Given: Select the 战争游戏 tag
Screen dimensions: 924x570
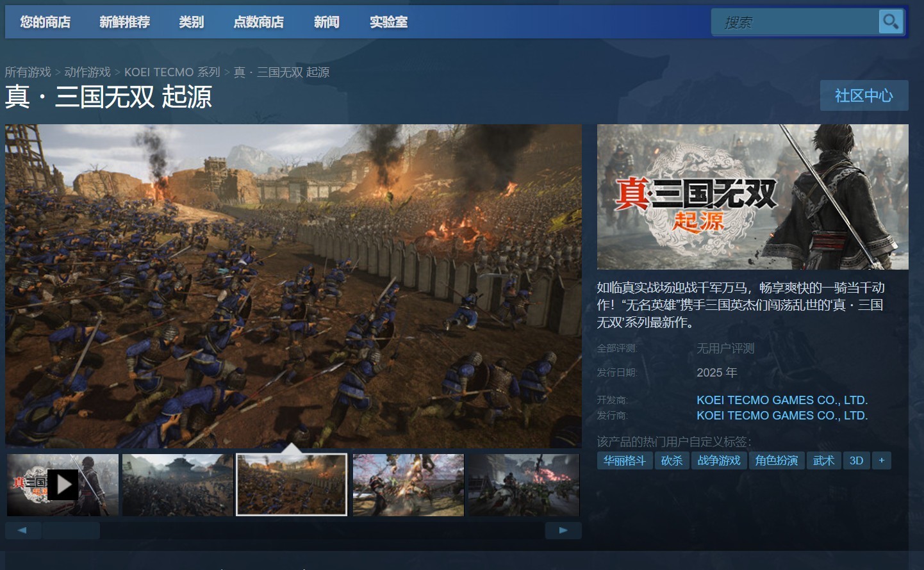Looking at the screenshot, I should (718, 460).
